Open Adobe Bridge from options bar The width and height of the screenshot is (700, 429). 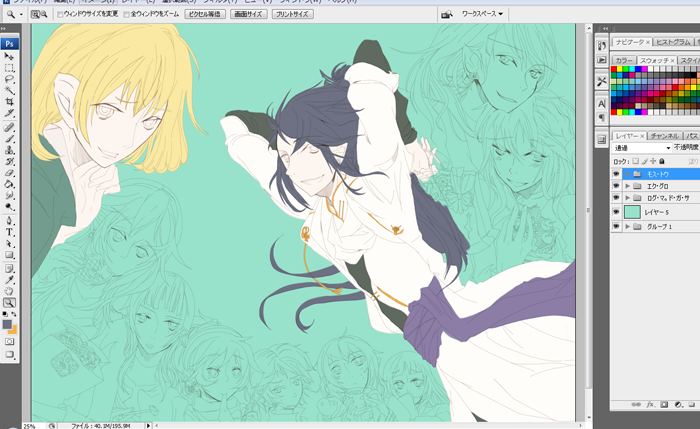point(446,15)
